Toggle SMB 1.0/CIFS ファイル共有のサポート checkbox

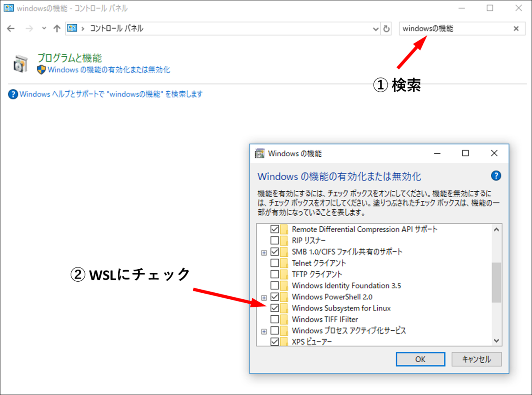click(x=275, y=252)
